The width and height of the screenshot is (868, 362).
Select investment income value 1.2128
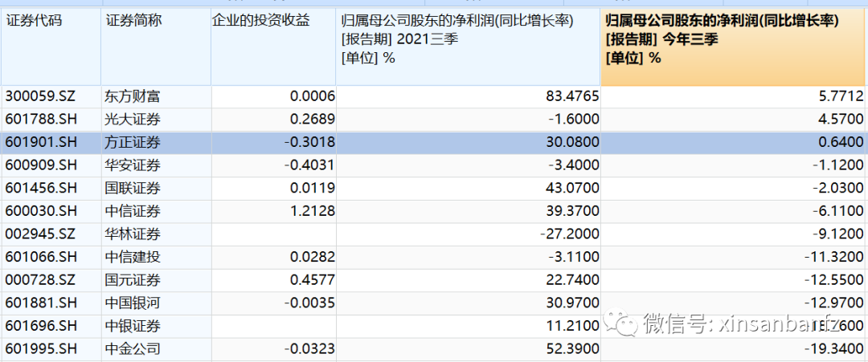(313, 211)
